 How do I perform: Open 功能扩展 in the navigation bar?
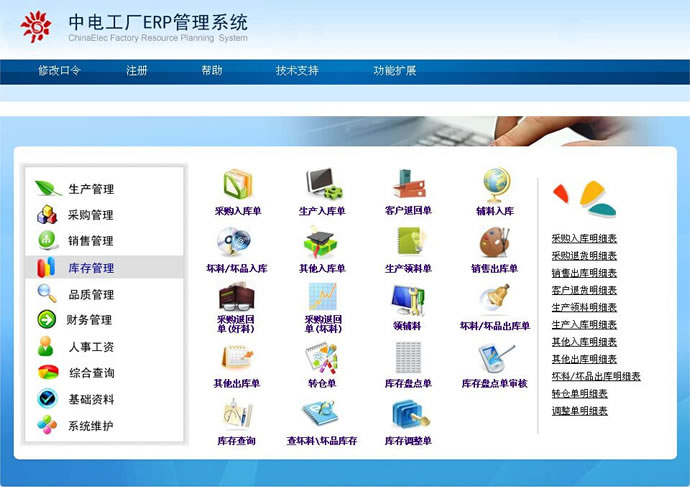pyautogui.click(x=395, y=70)
